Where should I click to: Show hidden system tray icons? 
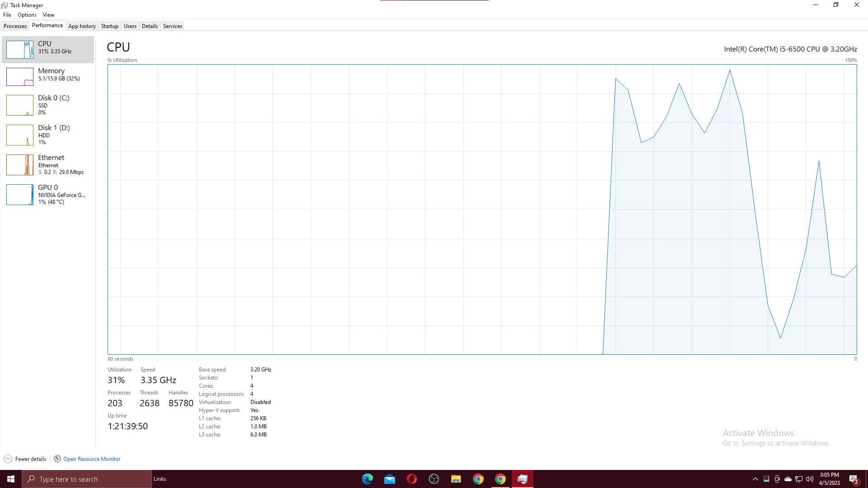[755, 479]
